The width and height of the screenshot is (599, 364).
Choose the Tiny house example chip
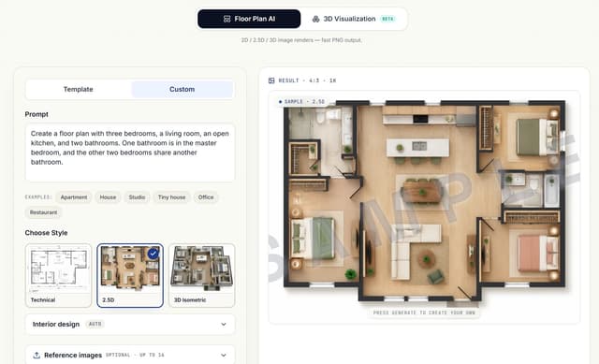pos(171,197)
